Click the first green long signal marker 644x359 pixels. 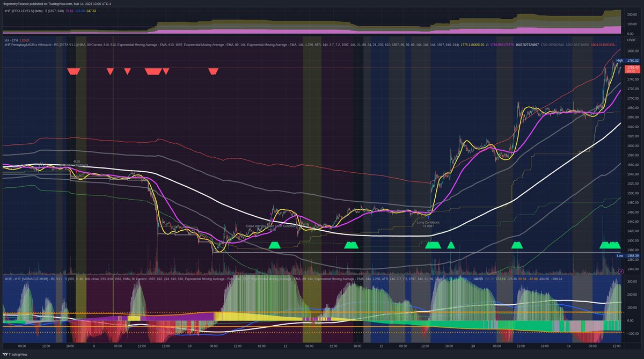coord(275,245)
